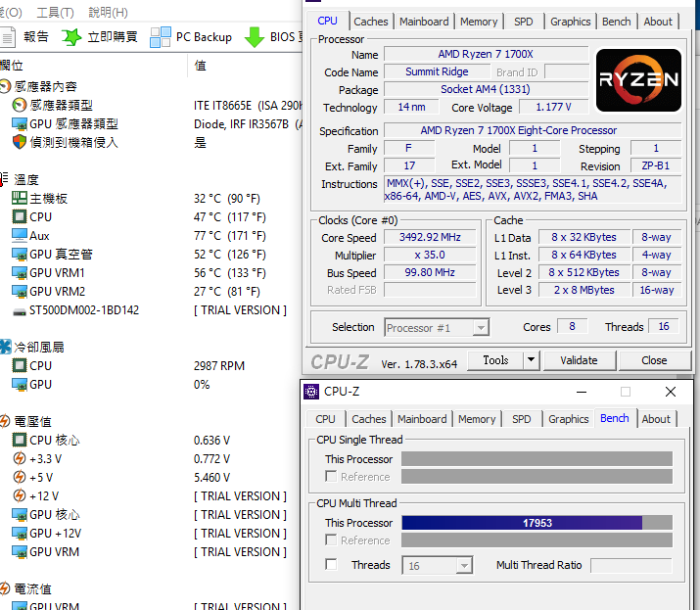Image resolution: width=700 pixels, height=610 pixels.
Task: Click the 欄位 column header
Action: click(12, 66)
